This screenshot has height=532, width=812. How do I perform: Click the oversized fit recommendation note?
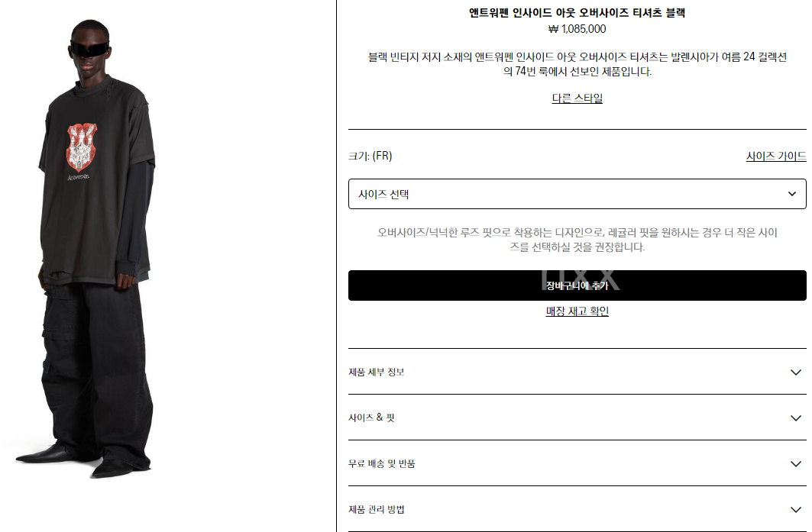click(x=577, y=240)
